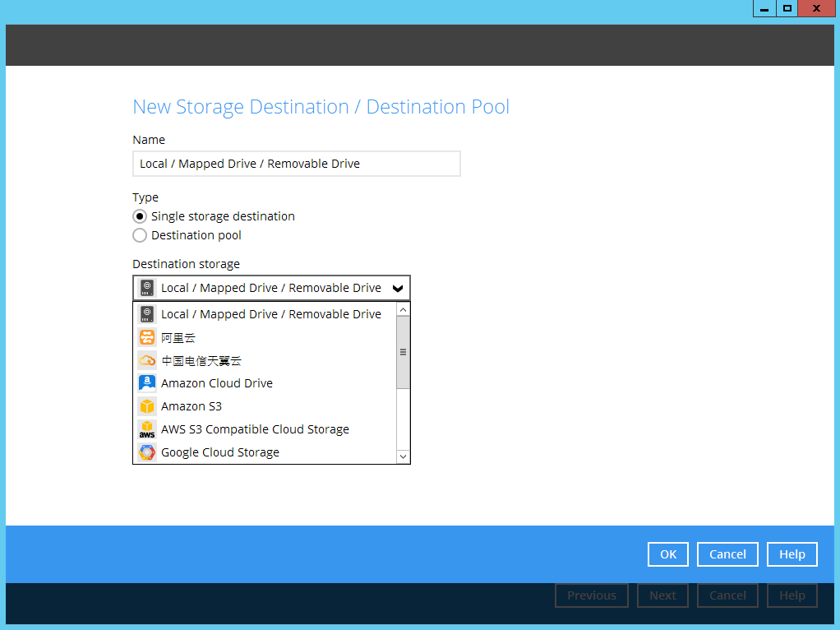Click the Aliyun orange cloud icon
The height and width of the screenshot is (630, 840).
pyautogui.click(x=147, y=337)
